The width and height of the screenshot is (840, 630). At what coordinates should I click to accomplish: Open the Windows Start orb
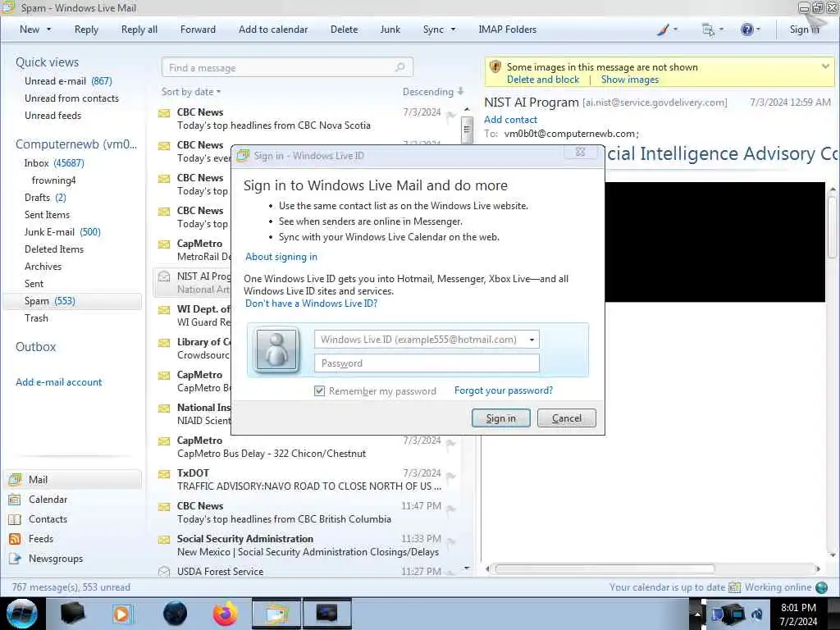point(21,614)
